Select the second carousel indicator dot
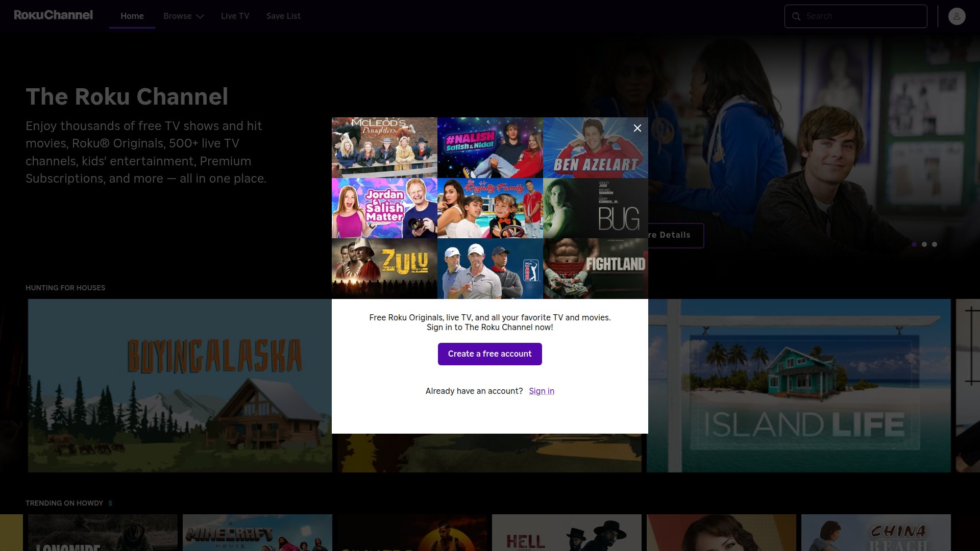Viewport: 980px width, 551px height. coord(924,244)
